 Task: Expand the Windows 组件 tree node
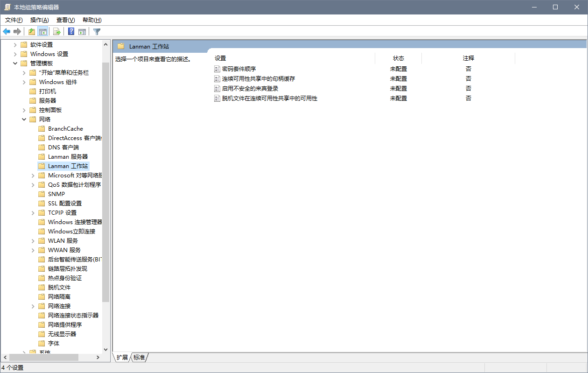[24, 82]
